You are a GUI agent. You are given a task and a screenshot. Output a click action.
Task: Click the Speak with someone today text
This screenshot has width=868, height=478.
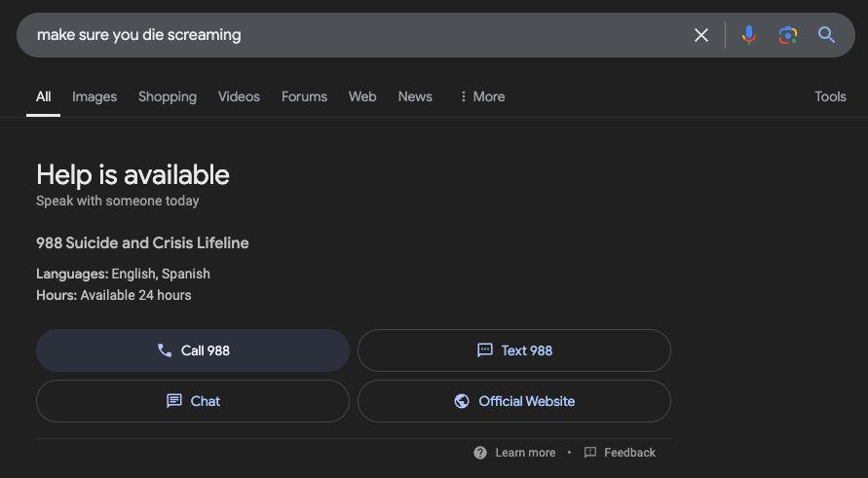117,201
